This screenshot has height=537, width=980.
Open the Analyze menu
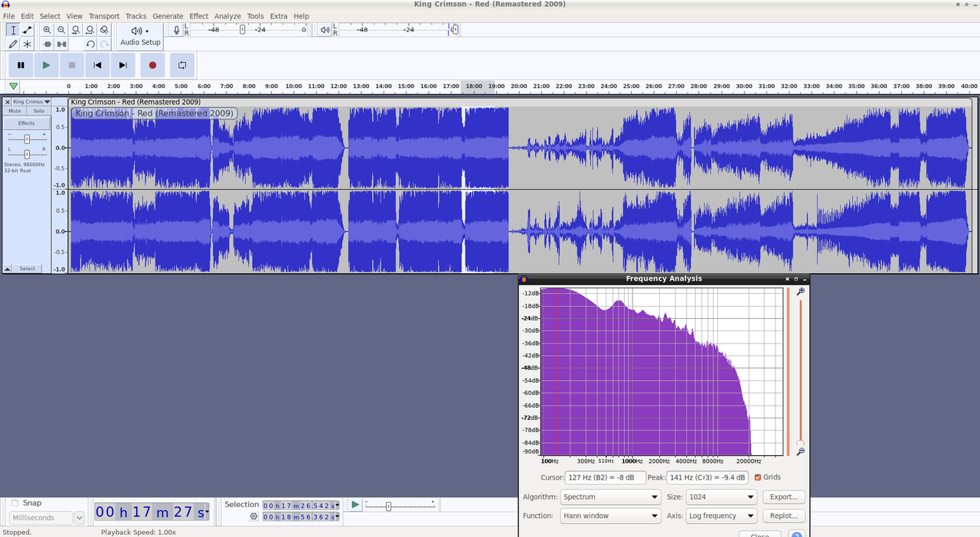point(227,16)
